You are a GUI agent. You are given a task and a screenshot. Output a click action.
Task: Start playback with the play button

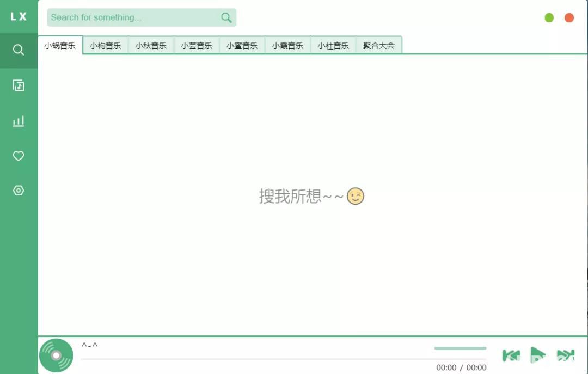tap(538, 355)
